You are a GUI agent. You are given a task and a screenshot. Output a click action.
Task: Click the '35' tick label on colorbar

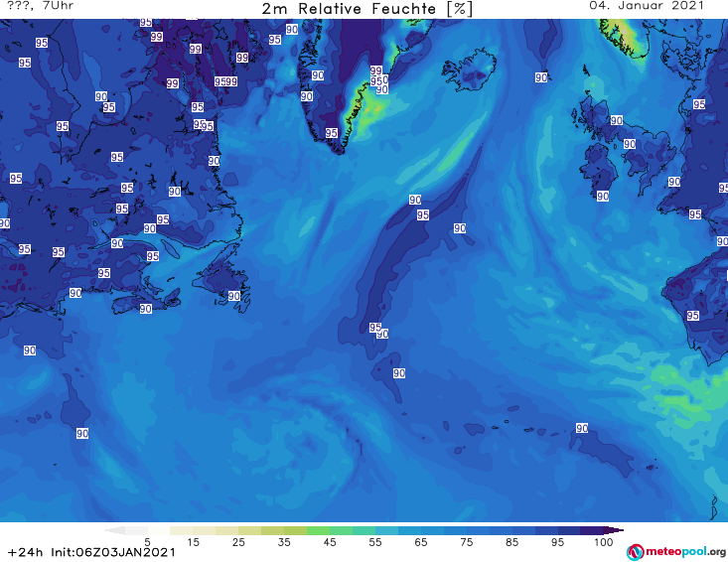(x=284, y=541)
